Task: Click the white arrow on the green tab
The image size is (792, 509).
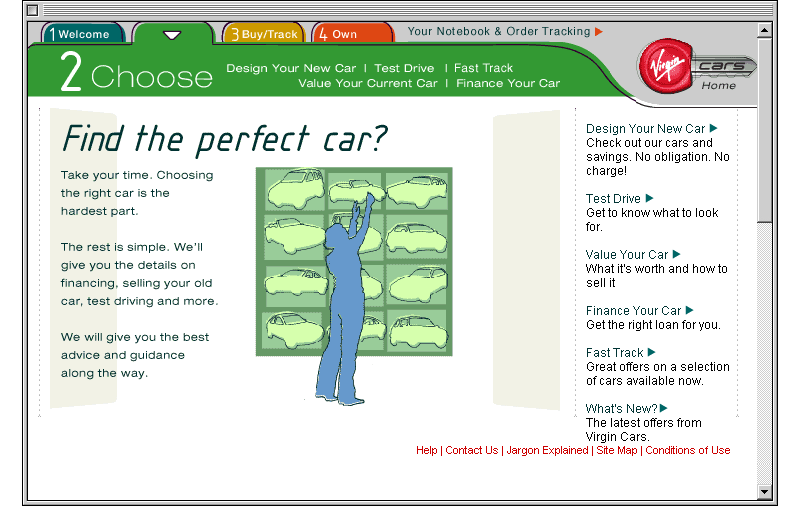Action: [172, 35]
